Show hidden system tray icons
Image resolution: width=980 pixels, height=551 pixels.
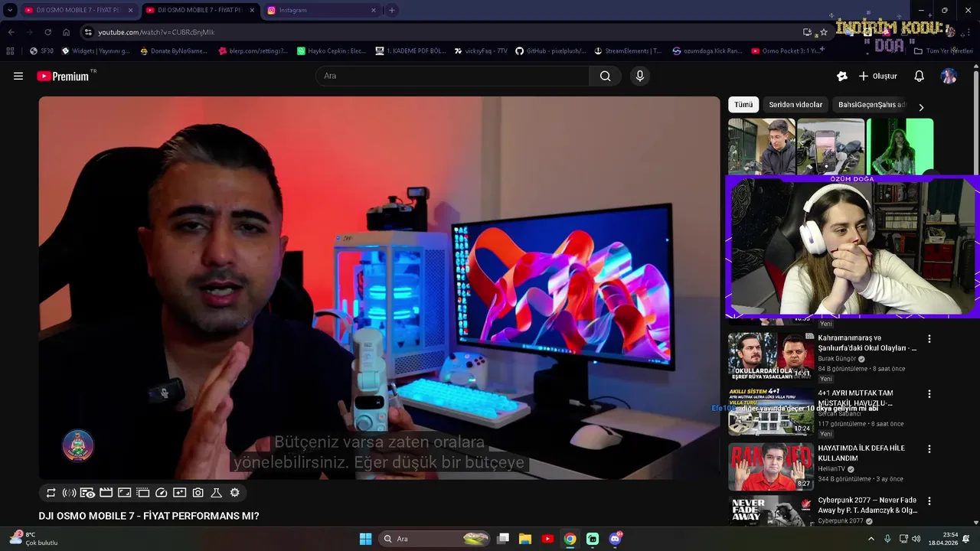click(871, 539)
